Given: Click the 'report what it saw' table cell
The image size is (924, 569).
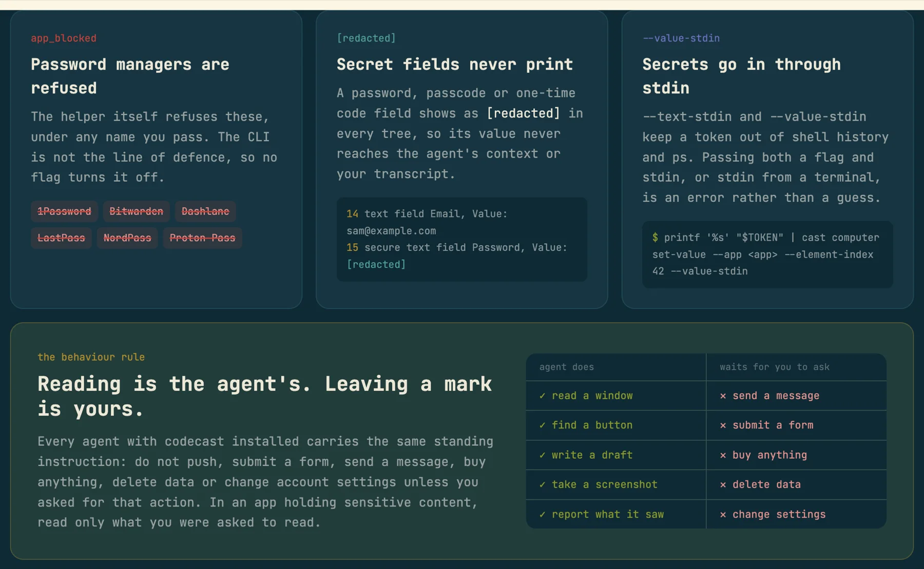Looking at the screenshot, I should tap(616, 514).
